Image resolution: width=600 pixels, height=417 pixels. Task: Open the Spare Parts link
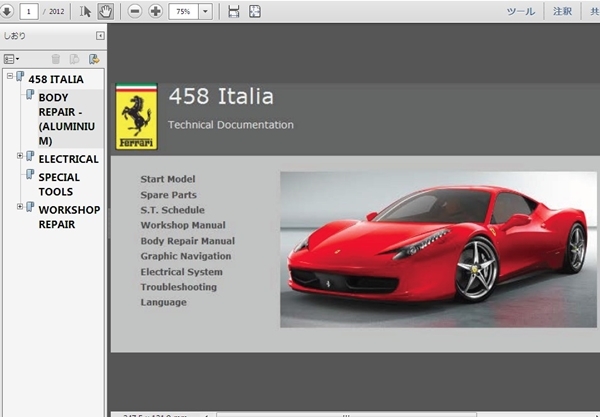click(x=168, y=195)
